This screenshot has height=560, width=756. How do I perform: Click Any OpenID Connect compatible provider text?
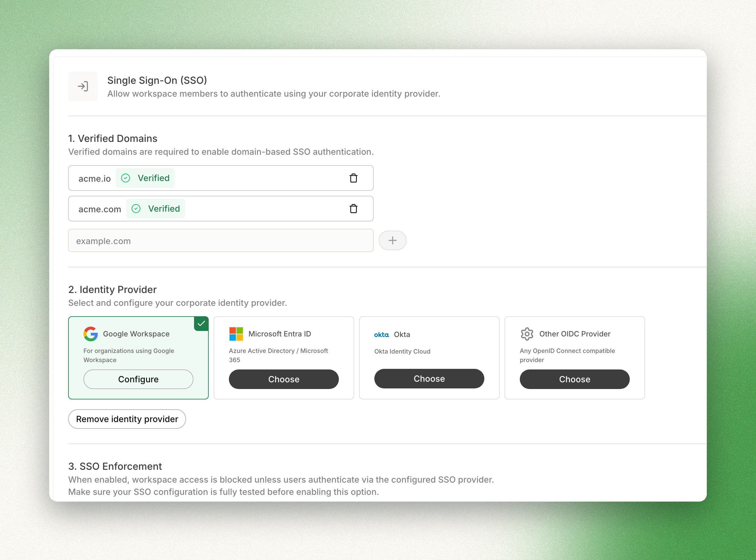click(567, 355)
